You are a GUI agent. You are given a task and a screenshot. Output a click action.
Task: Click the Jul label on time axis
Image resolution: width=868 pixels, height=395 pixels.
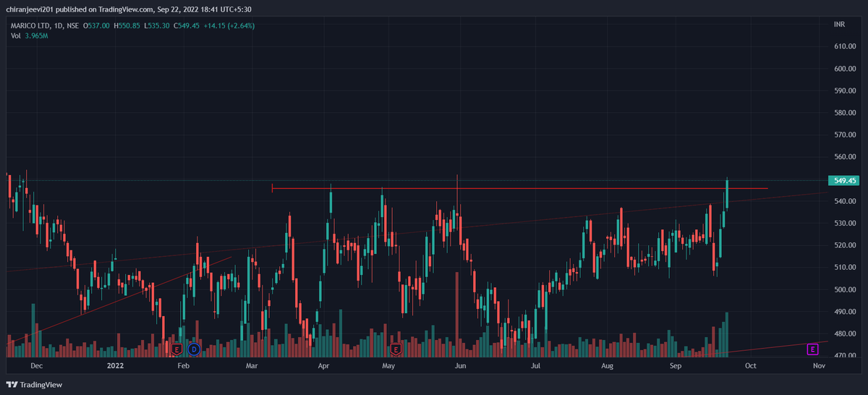[x=536, y=366]
